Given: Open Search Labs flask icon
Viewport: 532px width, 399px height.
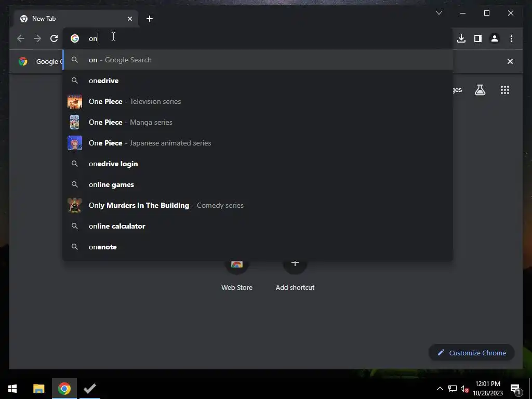Looking at the screenshot, I should pyautogui.click(x=480, y=90).
